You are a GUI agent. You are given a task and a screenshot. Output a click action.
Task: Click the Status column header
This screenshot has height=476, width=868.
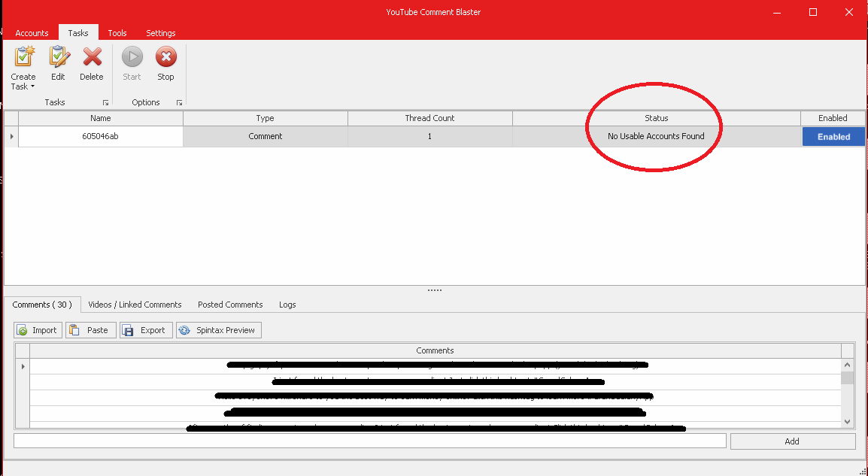pyautogui.click(x=657, y=118)
